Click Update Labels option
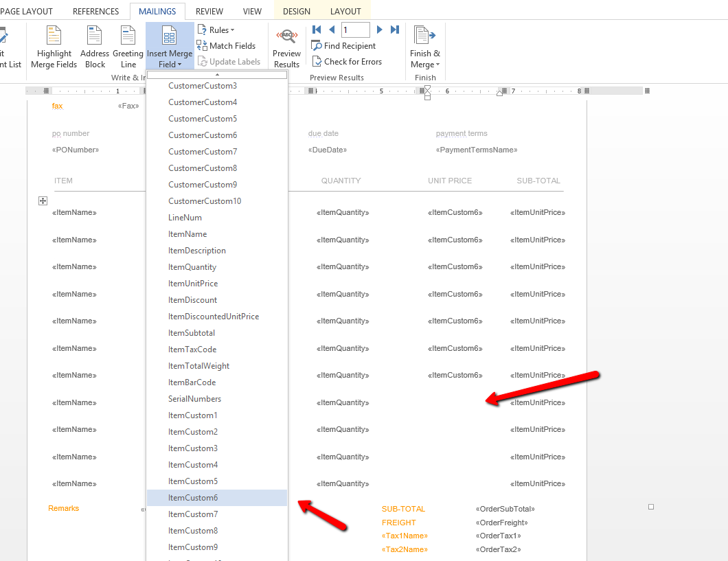Screen dimensions: 728x561 tap(229, 62)
